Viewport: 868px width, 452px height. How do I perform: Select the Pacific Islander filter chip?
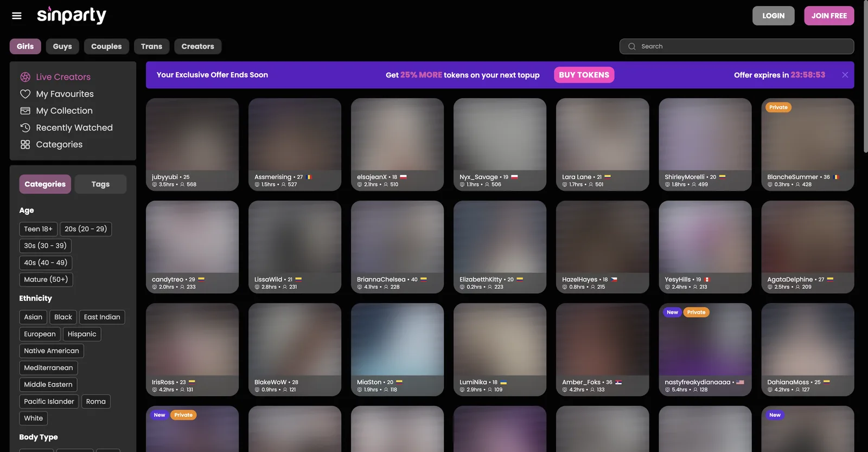(49, 402)
